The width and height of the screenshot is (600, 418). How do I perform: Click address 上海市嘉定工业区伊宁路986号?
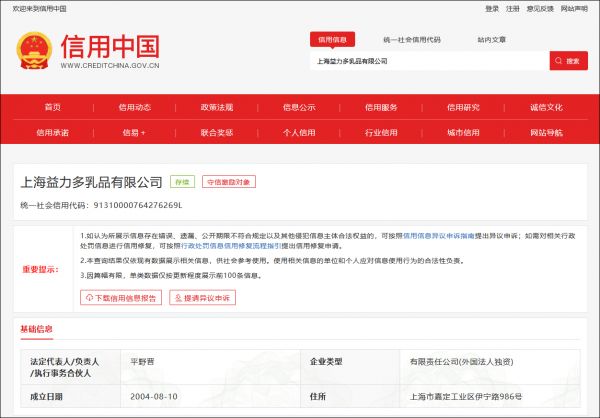[466, 397]
